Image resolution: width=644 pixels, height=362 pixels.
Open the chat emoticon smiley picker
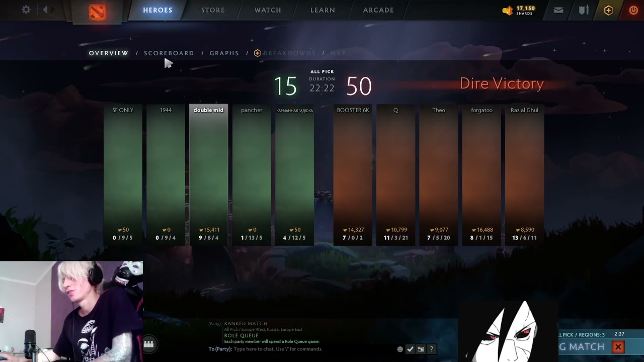tap(400, 349)
